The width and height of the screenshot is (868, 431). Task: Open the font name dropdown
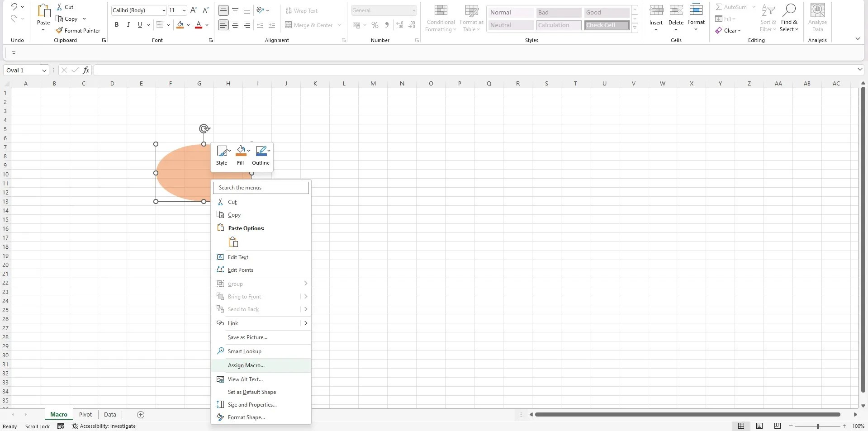[163, 10]
